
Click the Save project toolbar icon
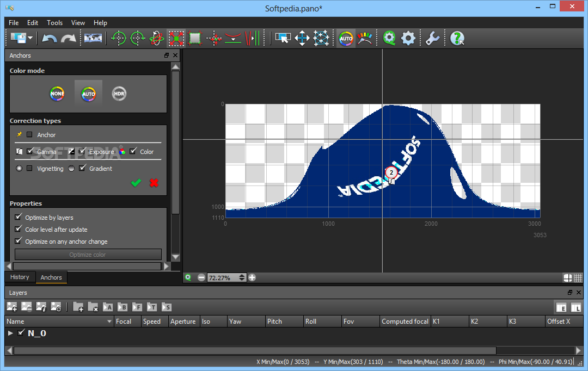(18, 38)
